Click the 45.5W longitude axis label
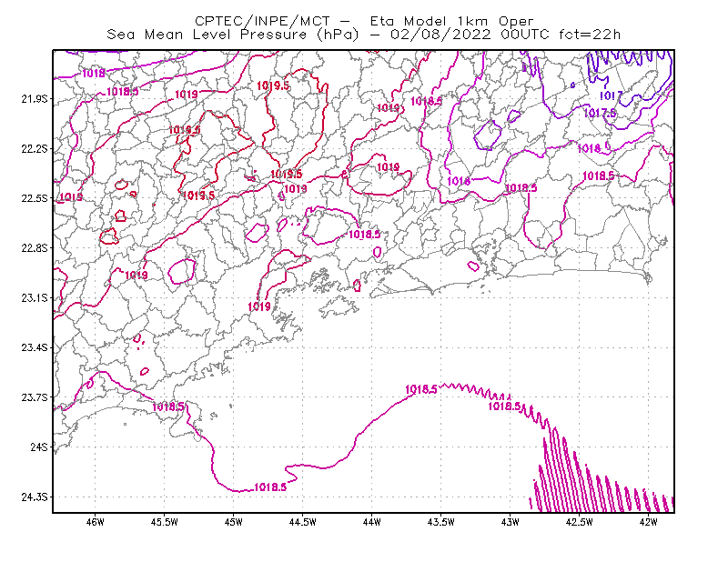Screen dimensions: 728x562 165,522
